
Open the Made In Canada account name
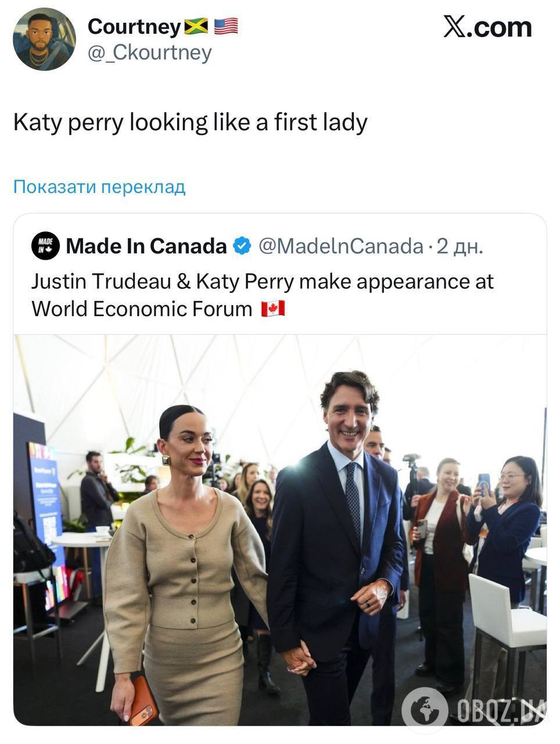[x=146, y=246]
